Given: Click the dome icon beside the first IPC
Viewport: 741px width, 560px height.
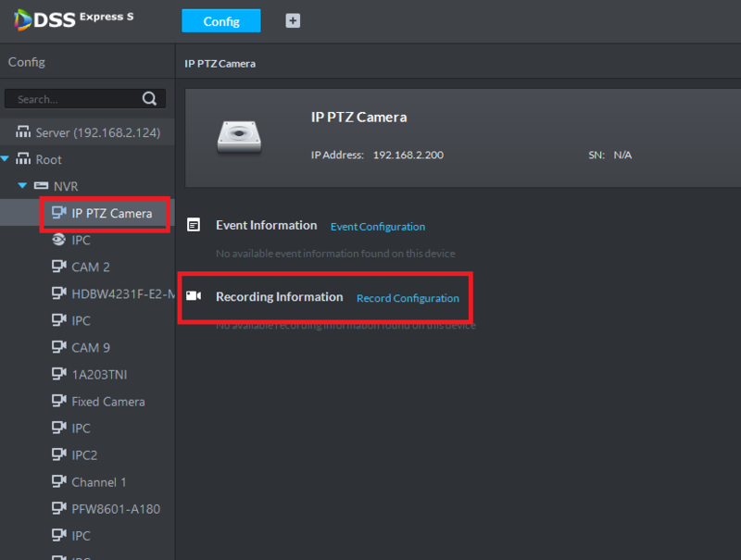Looking at the screenshot, I should point(58,240).
